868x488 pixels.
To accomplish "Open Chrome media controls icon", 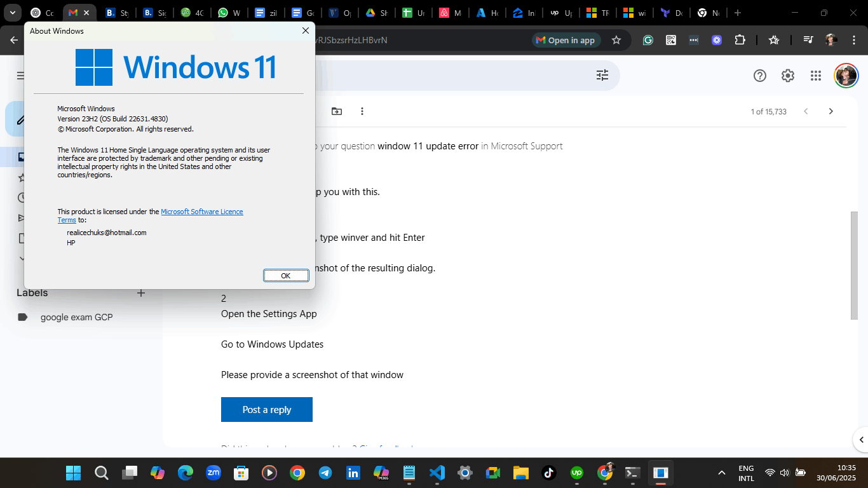I will point(808,40).
